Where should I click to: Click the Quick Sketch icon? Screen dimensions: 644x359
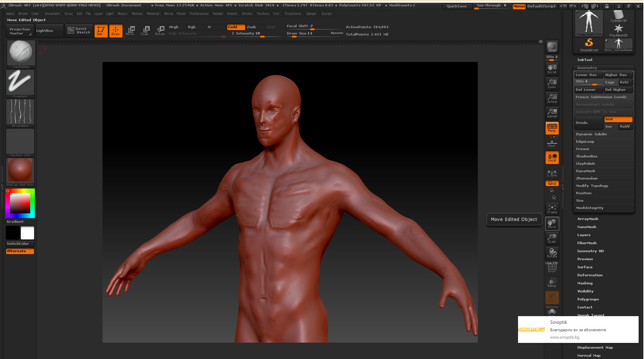(79, 31)
